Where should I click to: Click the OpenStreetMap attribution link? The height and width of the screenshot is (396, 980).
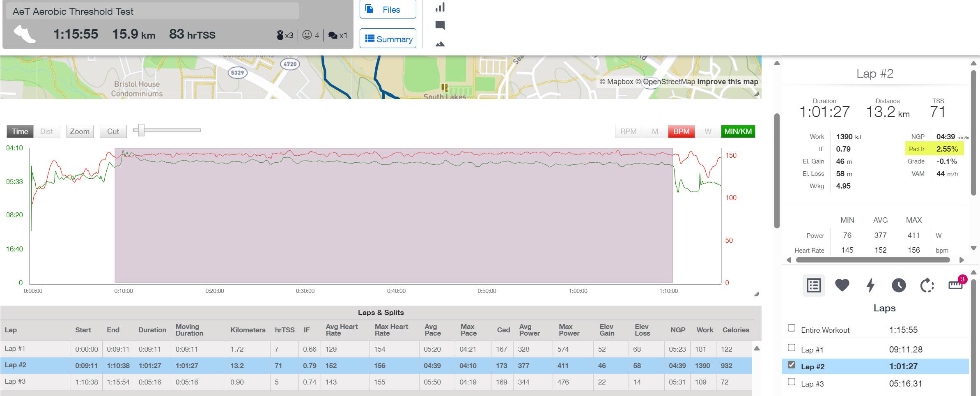point(665,82)
